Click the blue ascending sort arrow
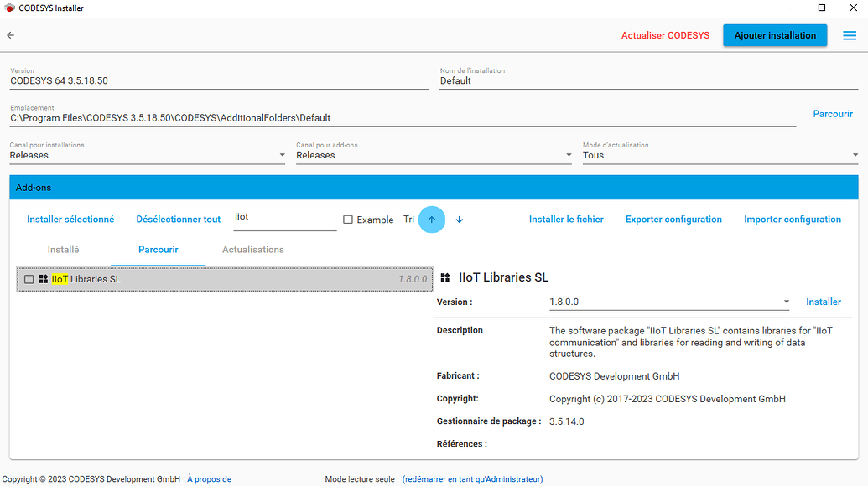The height and width of the screenshot is (486, 868). (431, 219)
